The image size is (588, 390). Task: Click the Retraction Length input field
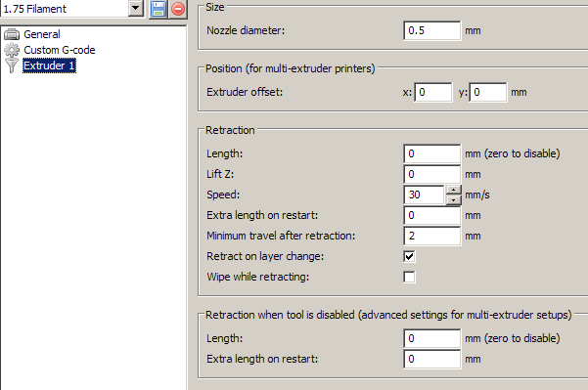pyautogui.click(x=432, y=153)
